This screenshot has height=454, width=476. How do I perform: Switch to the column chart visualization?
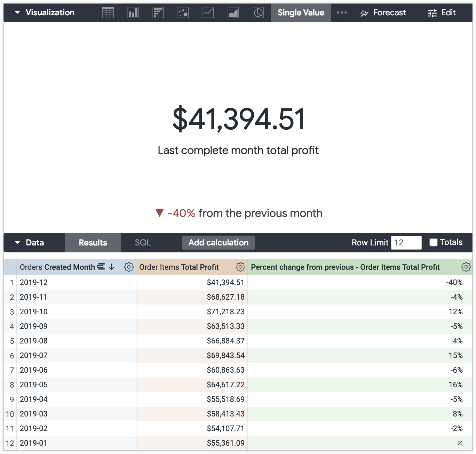[x=133, y=13]
